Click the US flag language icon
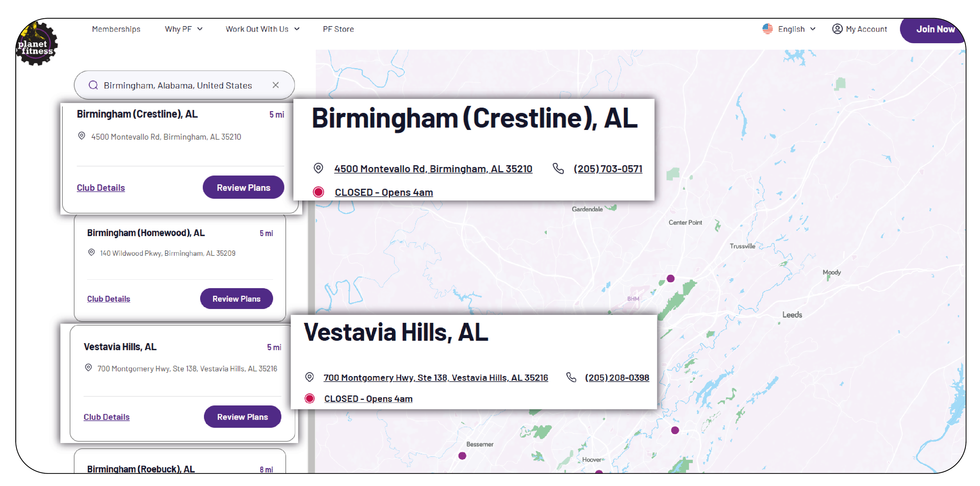 click(x=767, y=29)
